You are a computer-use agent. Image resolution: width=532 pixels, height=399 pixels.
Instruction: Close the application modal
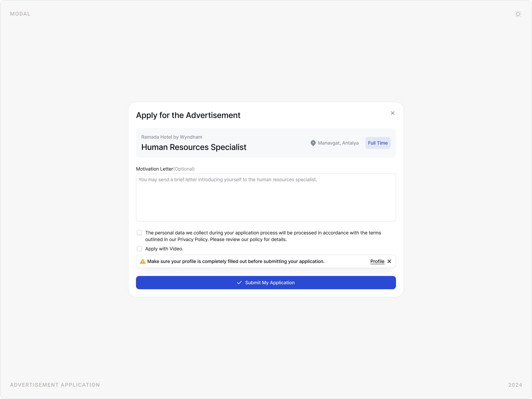[x=393, y=113]
